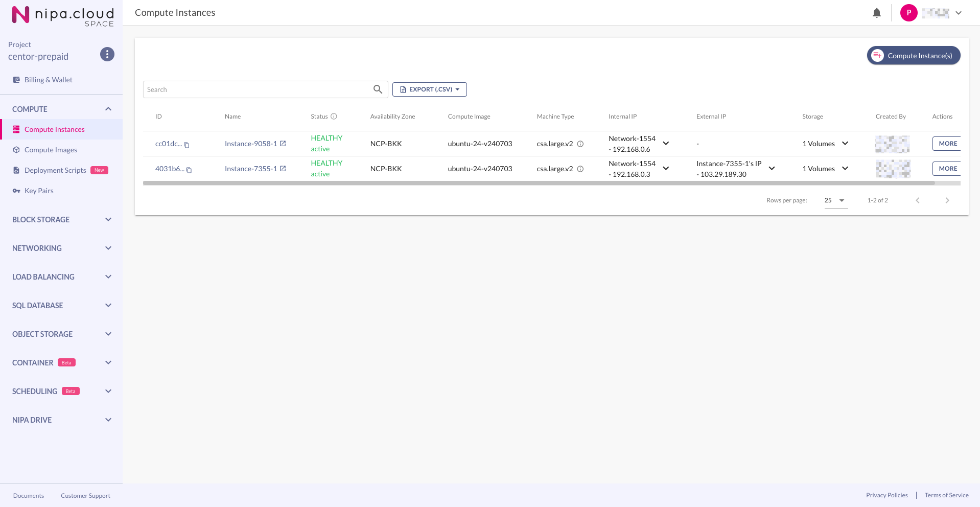
Task: Click the horizontal table scrollbar
Action: click(539, 183)
